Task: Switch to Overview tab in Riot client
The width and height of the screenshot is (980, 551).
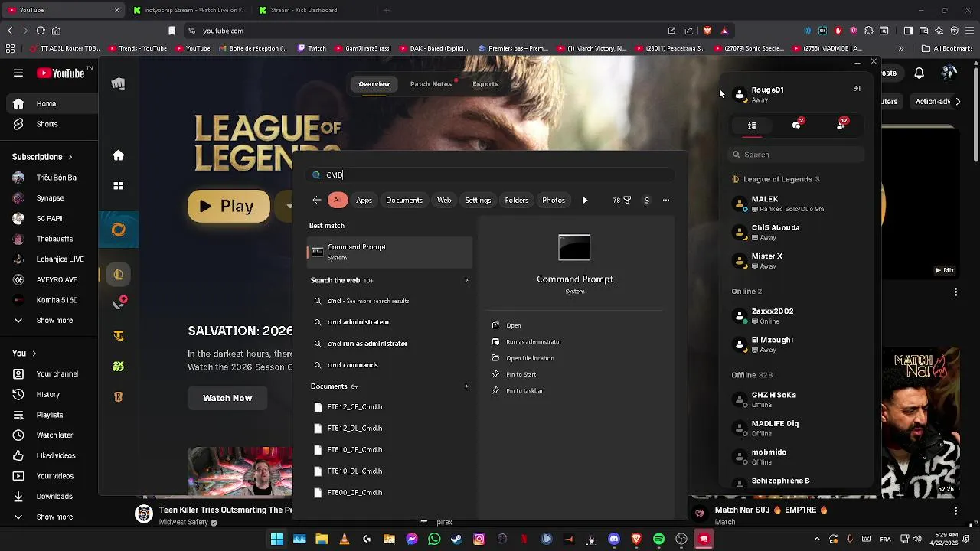Action: [x=374, y=84]
